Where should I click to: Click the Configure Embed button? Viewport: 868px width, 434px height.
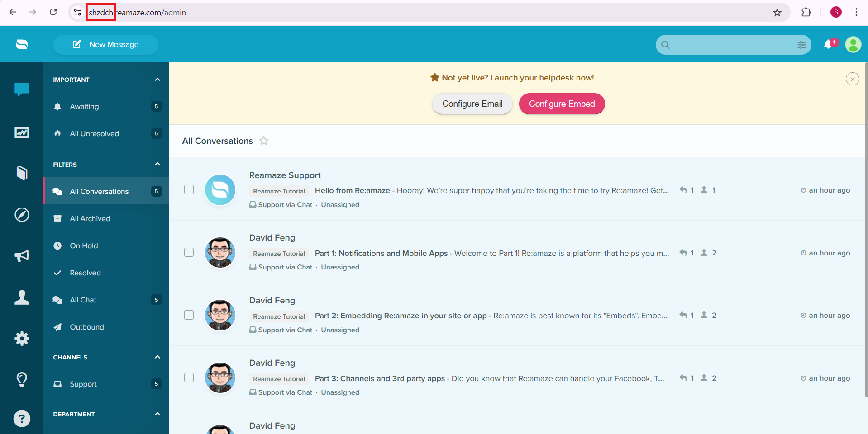[562, 104]
